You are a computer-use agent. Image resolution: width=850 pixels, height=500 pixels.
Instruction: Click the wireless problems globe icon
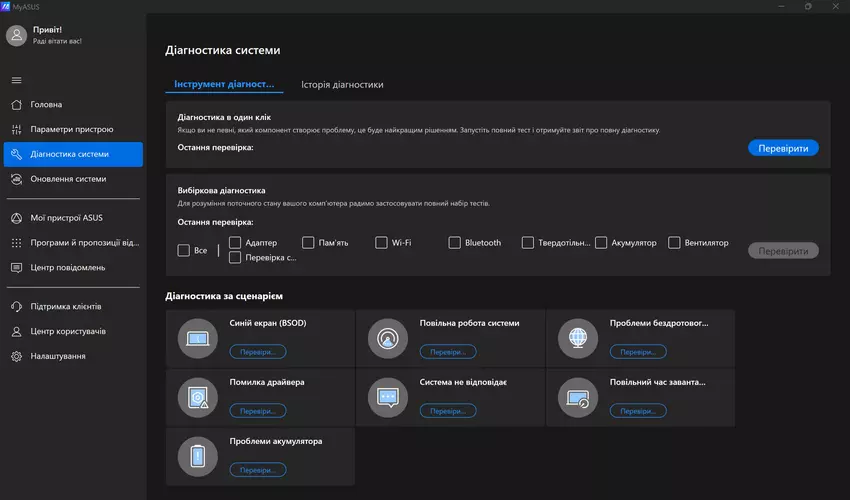pyautogui.click(x=578, y=338)
